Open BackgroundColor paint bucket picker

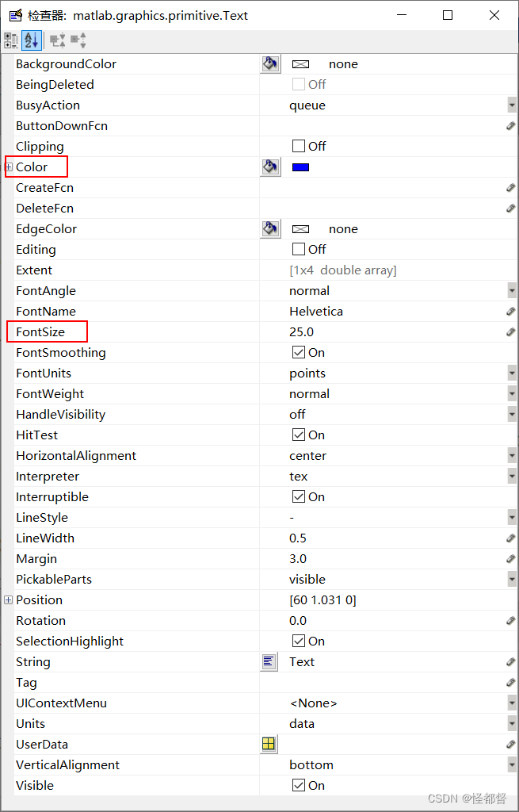(270, 63)
